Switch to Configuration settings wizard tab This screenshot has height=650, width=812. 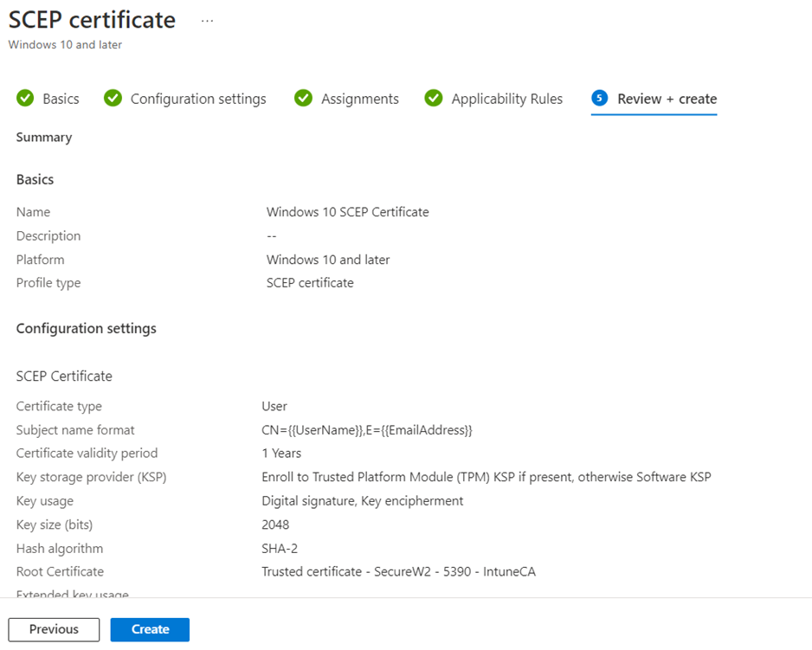coord(198,99)
